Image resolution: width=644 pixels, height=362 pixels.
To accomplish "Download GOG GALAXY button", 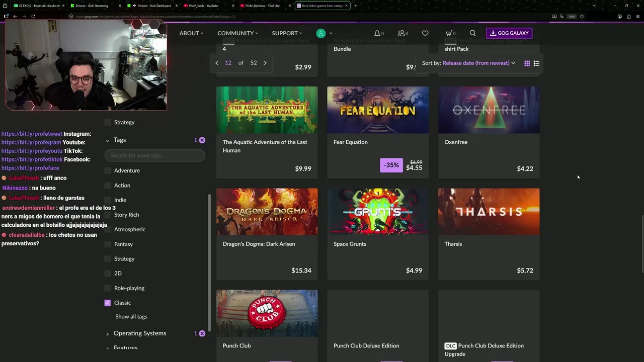I will (x=509, y=33).
